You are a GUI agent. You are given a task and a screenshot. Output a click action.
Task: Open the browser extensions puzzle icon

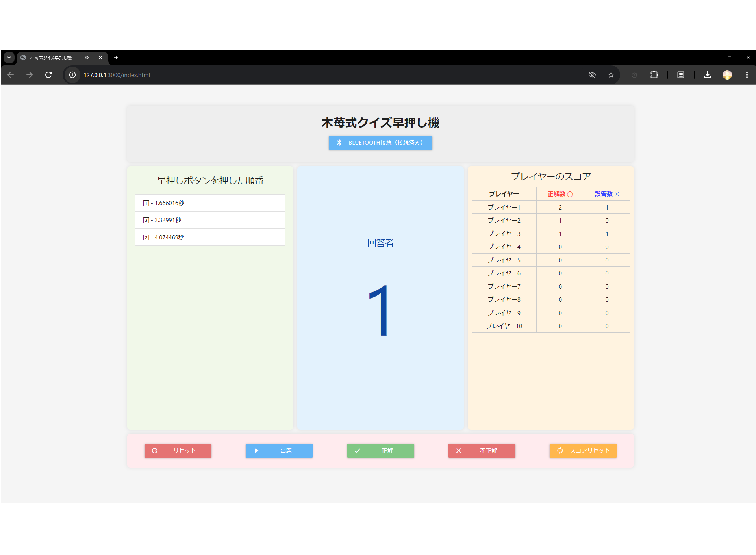(x=654, y=75)
